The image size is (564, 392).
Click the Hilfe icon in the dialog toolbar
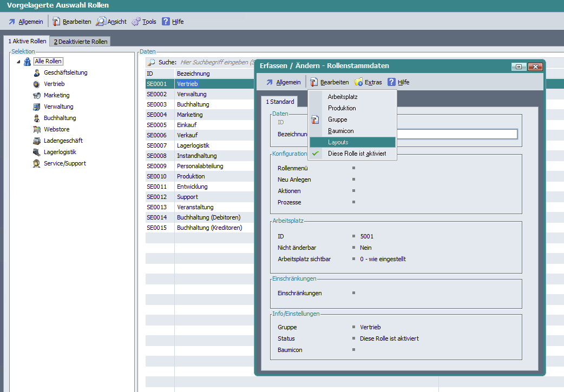point(392,82)
